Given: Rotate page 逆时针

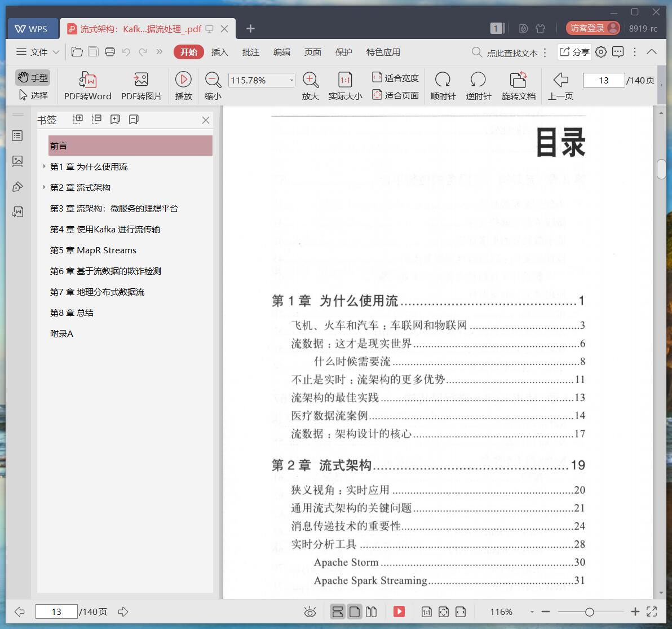Looking at the screenshot, I should (478, 86).
